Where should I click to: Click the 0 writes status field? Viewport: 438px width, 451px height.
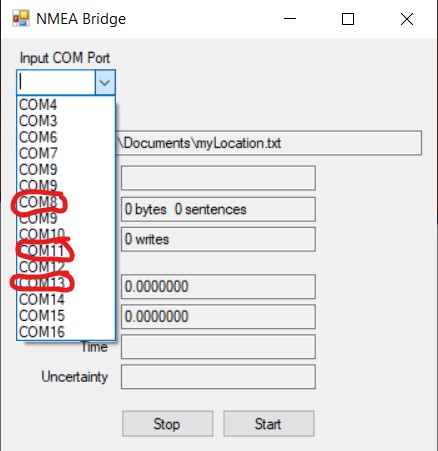coord(218,239)
